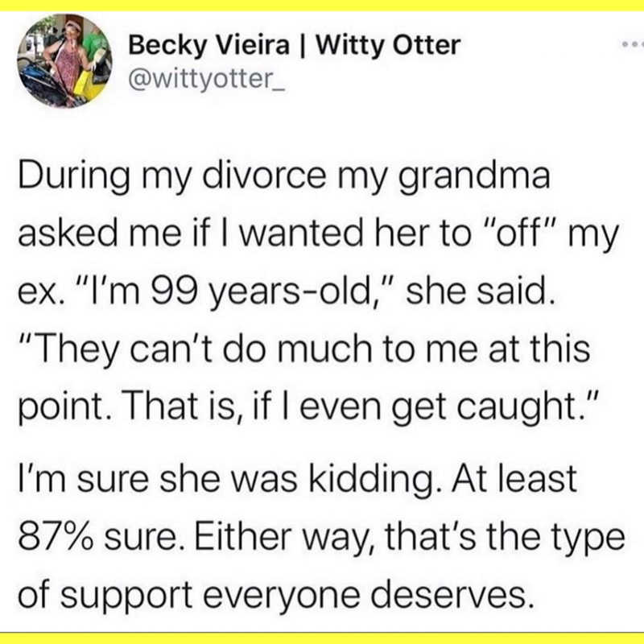Viewport: 644px width, 644px height.
Task: Click "years-old" in the tweet text
Action: click(324, 295)
